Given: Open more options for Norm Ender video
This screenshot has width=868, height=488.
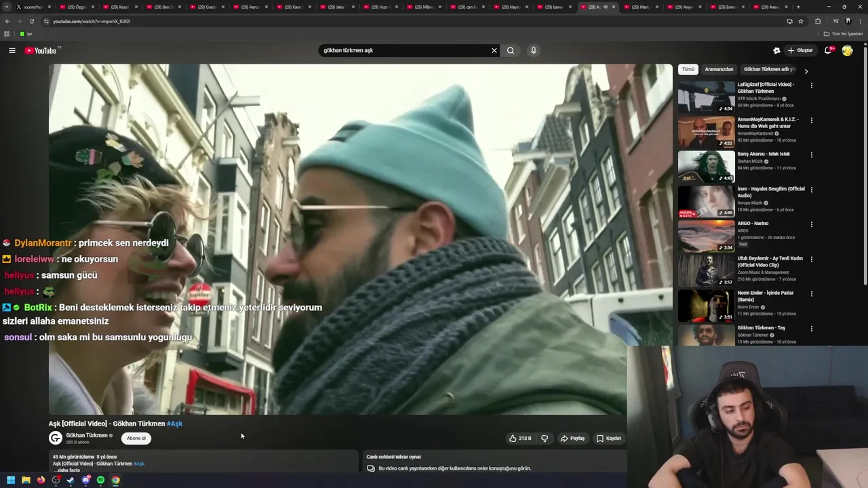Looking at the screenshot, I should click(x=812, y=293).
